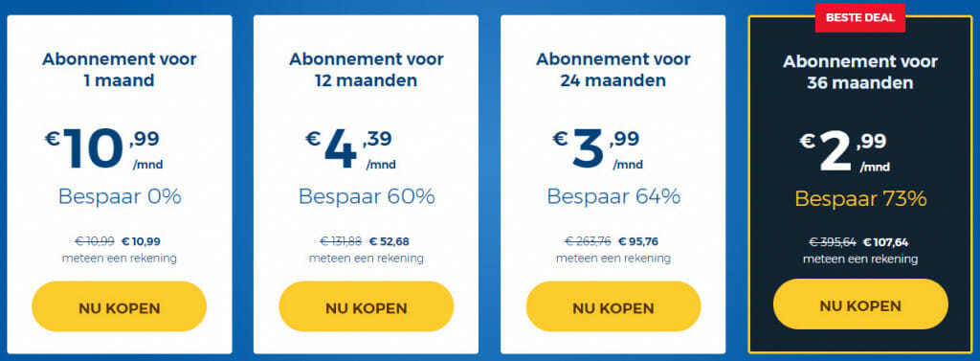This screenshot has height=361, width=980.
Task: Click the 'Bespaar 64%' savings label
Action: (613, 196)
